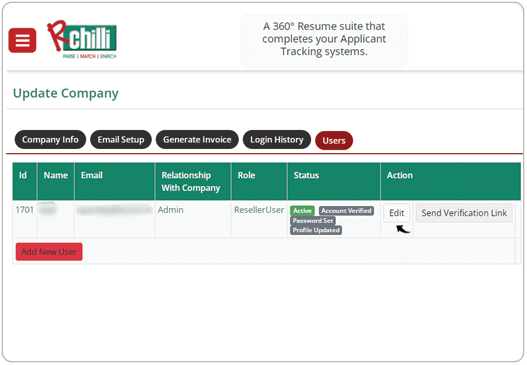Viewport: 527px width, 365px height.
Task: Click the Name column header
Action: click(55, 181)
